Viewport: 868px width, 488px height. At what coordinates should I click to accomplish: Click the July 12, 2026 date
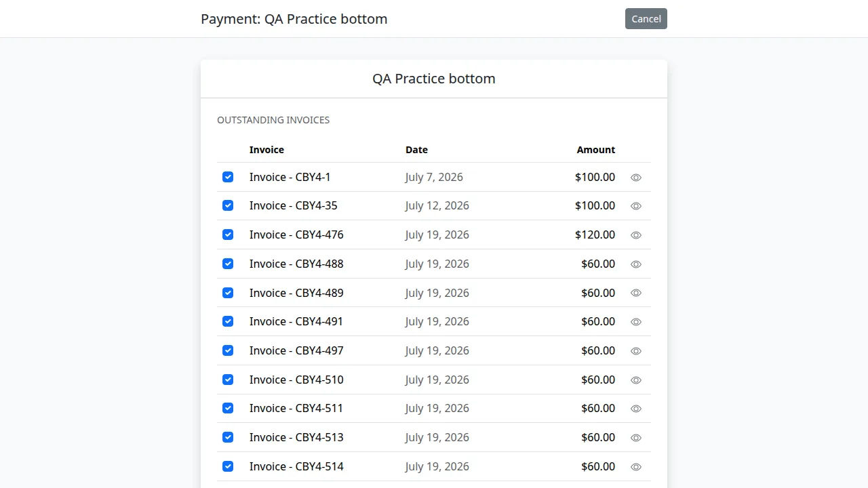pos(437,205)
